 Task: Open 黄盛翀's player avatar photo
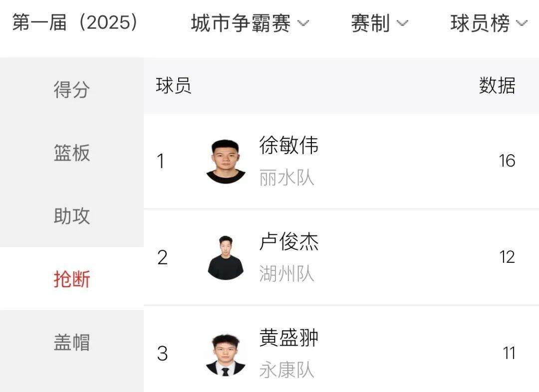[x=226, y=354]
